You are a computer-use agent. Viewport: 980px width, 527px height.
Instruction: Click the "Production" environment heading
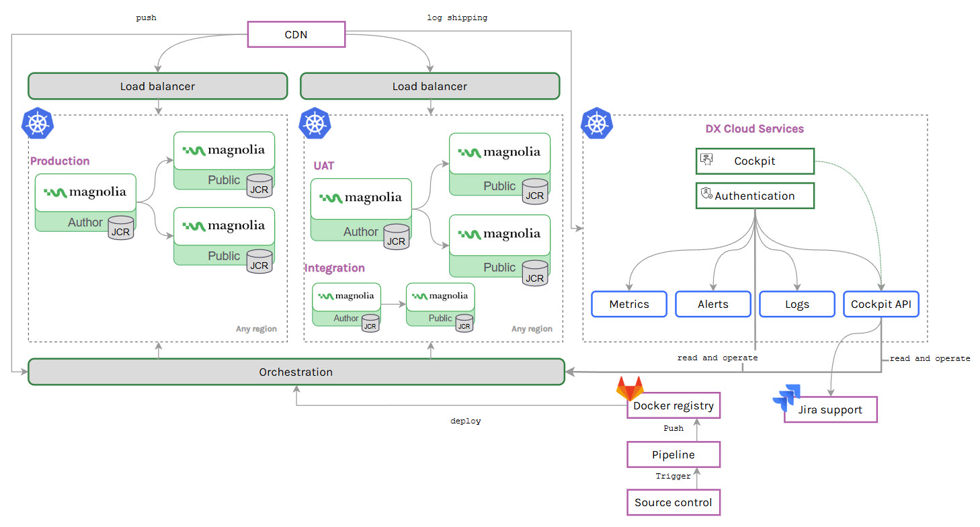click(60, 161)
